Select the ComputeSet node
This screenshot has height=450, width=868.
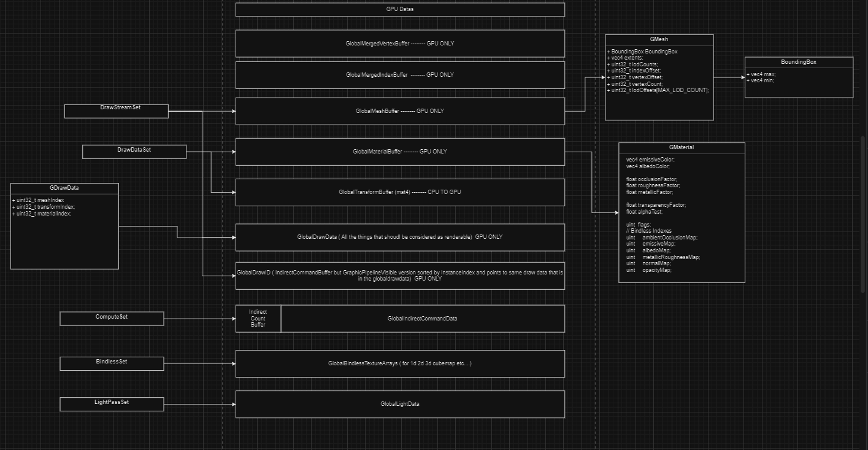(112, 318)
